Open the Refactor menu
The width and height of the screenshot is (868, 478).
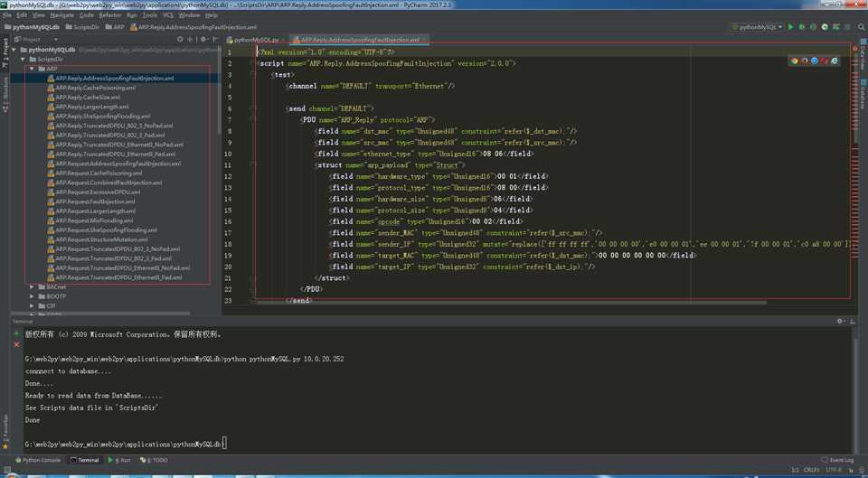(110, 15)
